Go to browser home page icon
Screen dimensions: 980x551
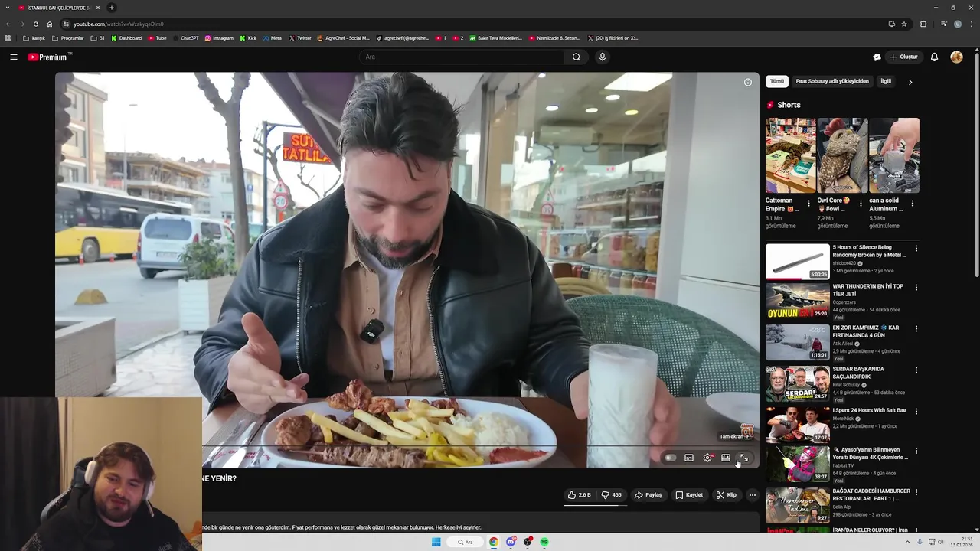(50, 24)
